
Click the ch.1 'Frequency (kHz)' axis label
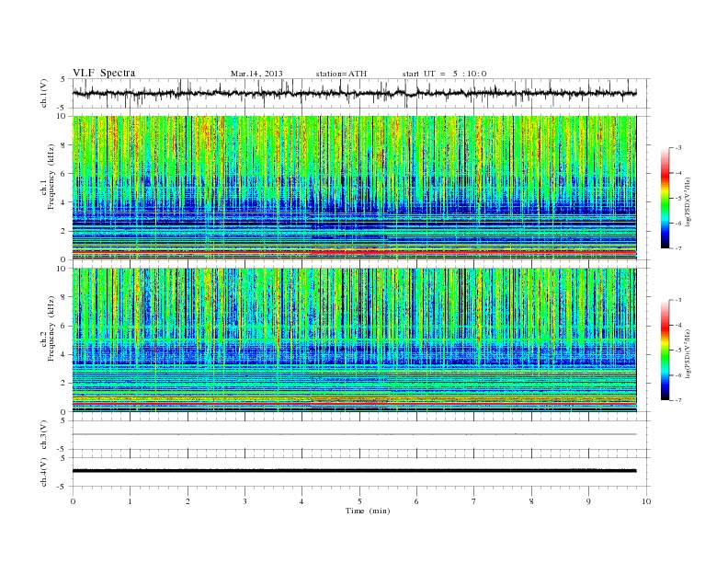51,177
